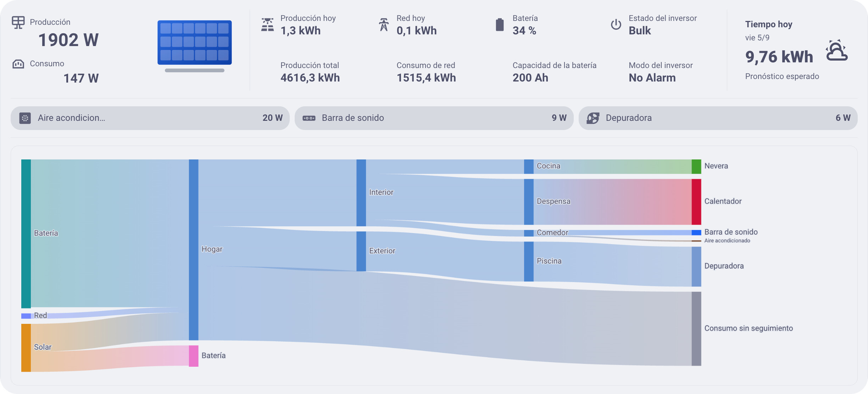Click the Consumo sin seguimiento label

pyautogui.click(x=748, y=328)
